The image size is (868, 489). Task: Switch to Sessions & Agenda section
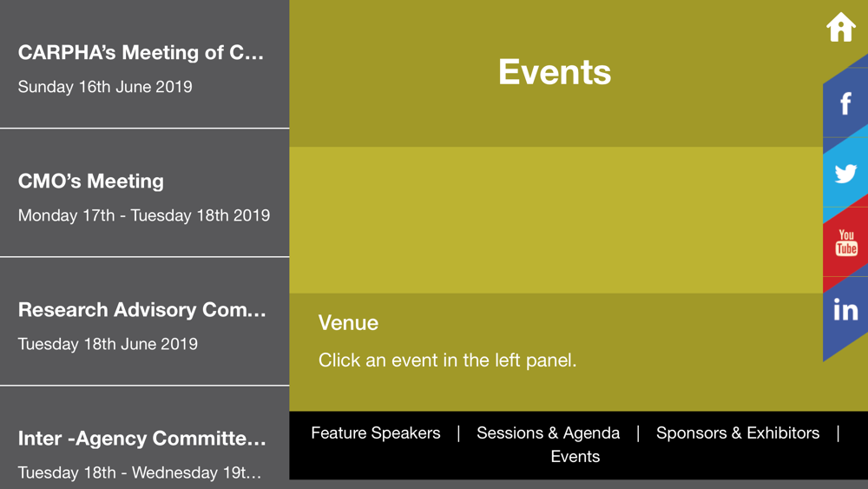pos(548,433)
